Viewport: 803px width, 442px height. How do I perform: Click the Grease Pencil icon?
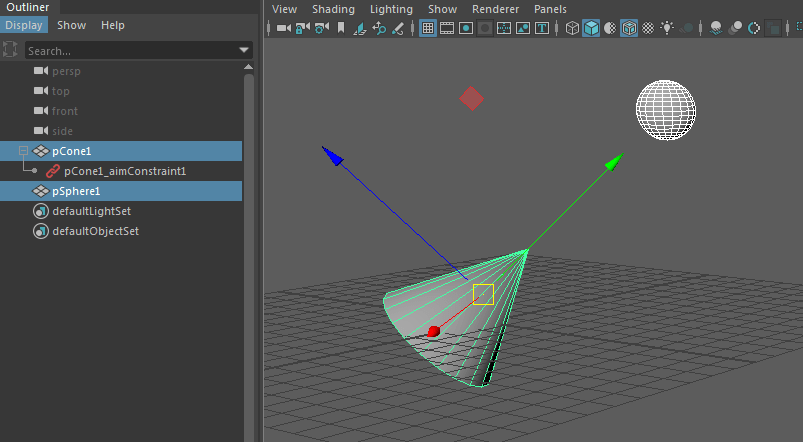[x=398, y=28]
